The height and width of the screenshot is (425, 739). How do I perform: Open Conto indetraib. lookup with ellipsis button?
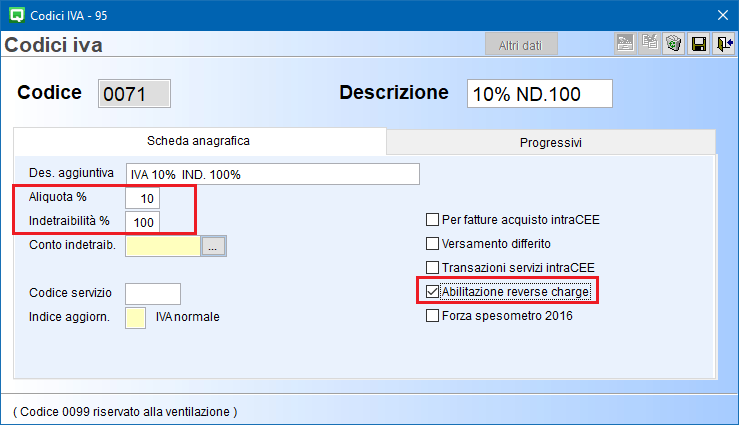point(214,246)
